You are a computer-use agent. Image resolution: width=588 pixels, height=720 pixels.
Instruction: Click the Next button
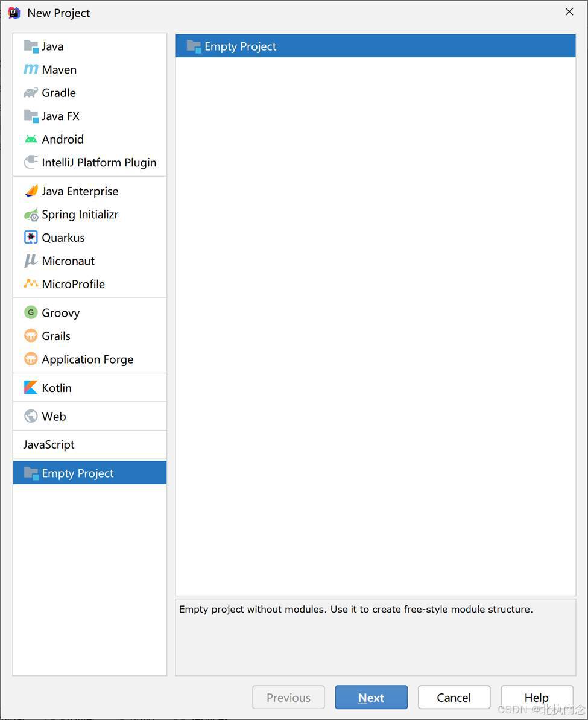tap(371, 698)
